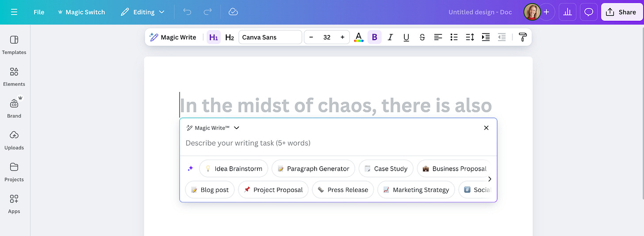Click the Undo arrow
This screenshot has height=236, width=644.
click(x=187, y=12)
